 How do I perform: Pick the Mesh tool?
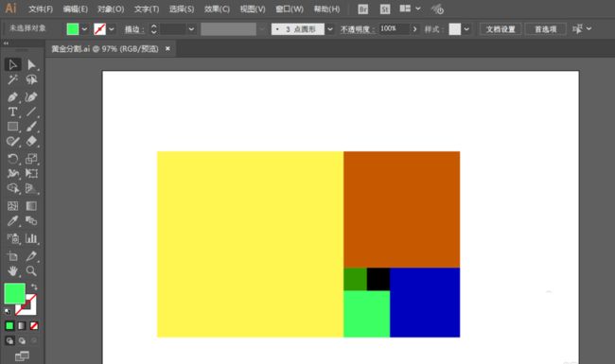tap(12, 206)
